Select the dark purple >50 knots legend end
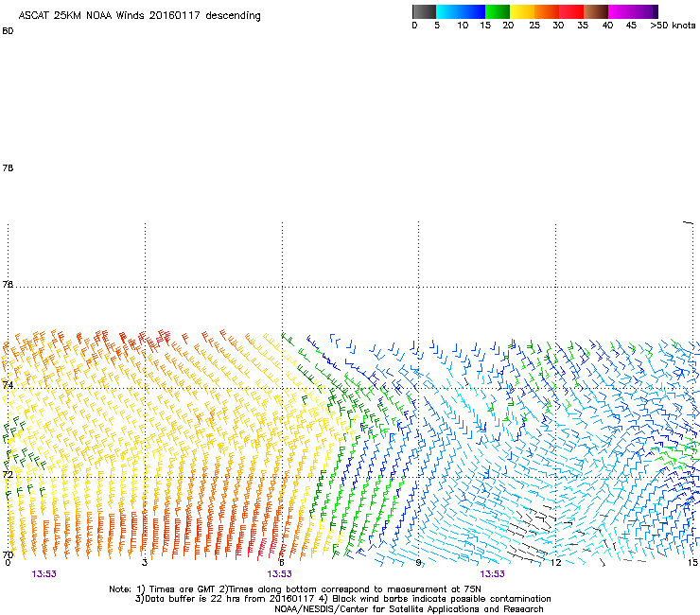The height and width of the screenshot is (615, 700). (x=656, y=11)
